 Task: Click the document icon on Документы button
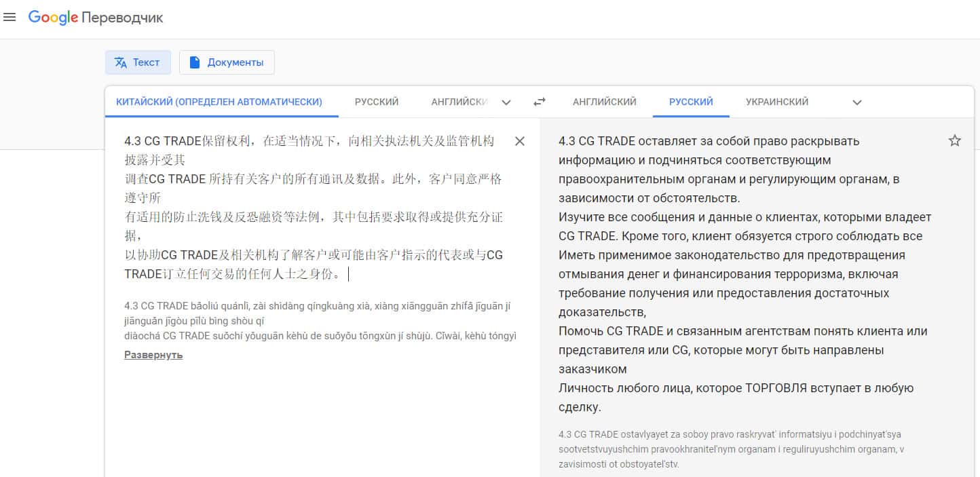click(x=195, y=62)
